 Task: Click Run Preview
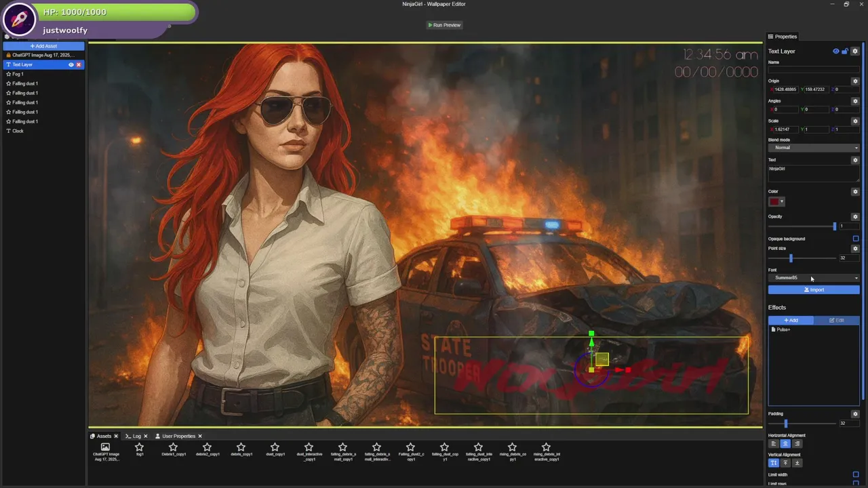(x=444, y=25)
